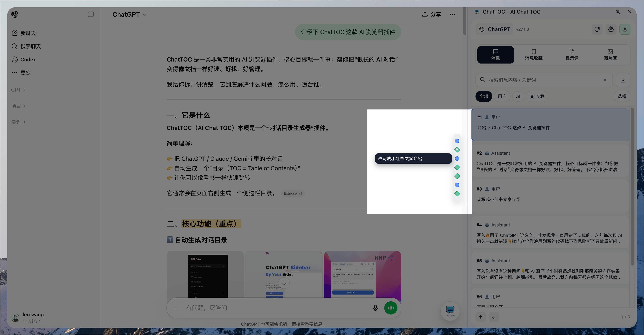Open Codex from the sidebar
644x335 pixels.
tap(24, 59)
